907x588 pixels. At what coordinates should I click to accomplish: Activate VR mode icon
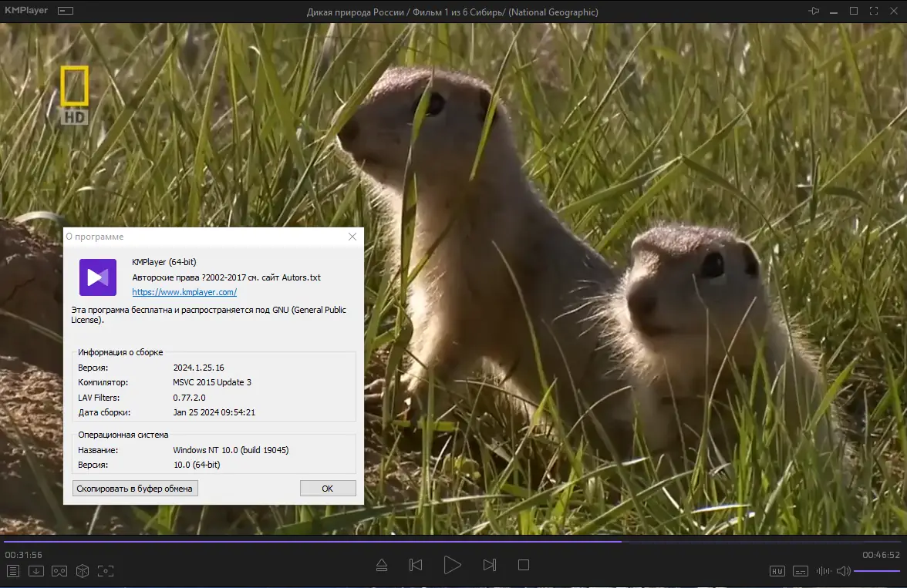coord(59,571)
